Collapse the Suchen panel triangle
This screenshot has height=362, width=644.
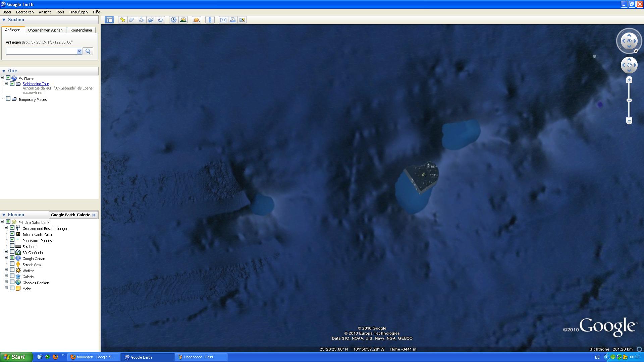[4, 20]
